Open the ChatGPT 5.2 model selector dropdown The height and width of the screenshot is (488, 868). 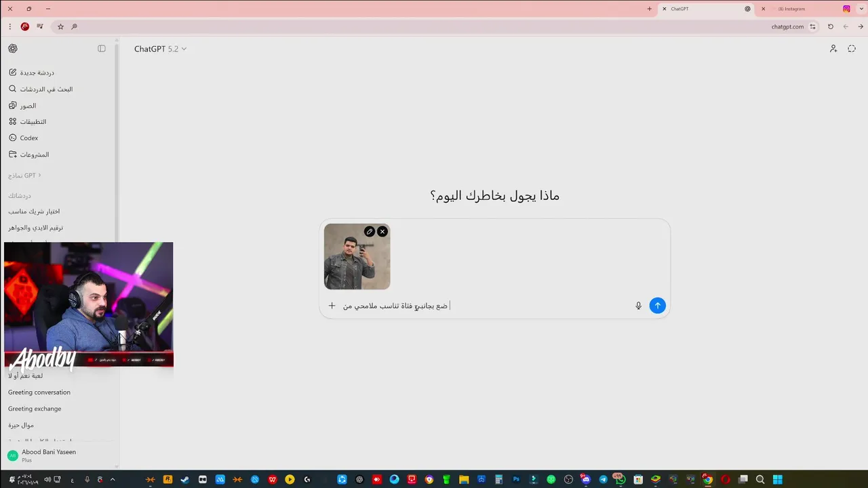[x=160, y=49]
